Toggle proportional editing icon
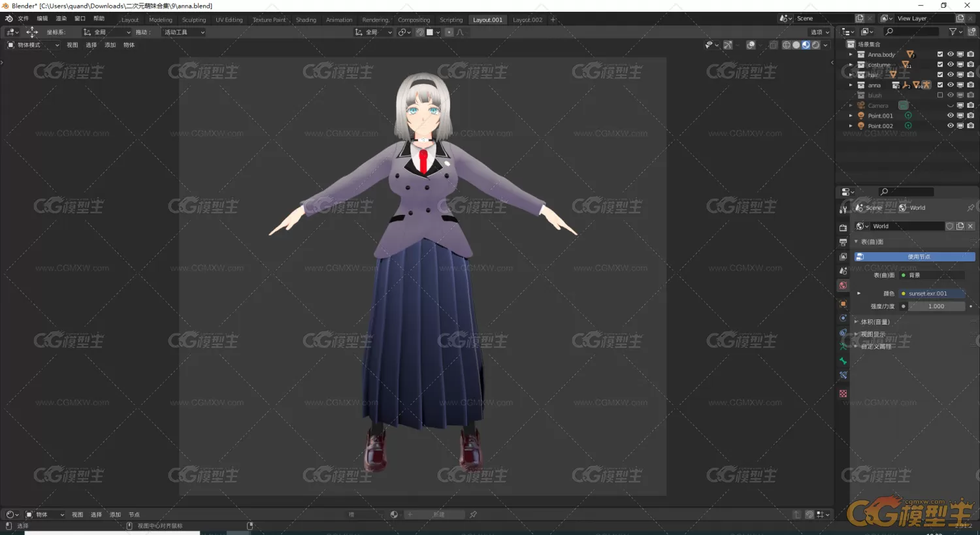 449,32
